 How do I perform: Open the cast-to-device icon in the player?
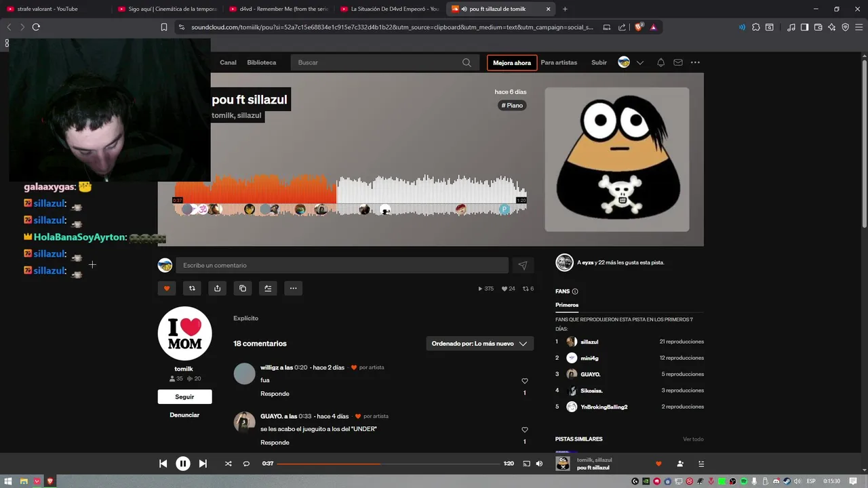tap(526, 464)
